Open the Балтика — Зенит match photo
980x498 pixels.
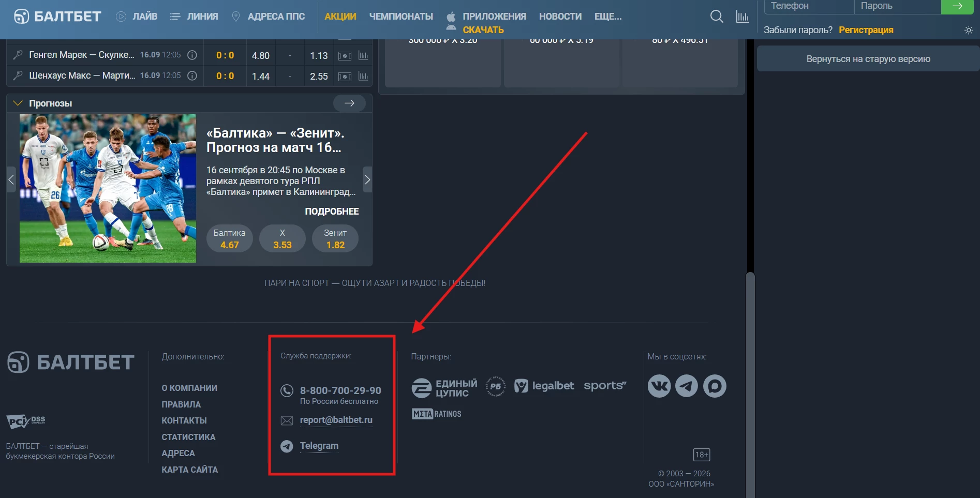[x=108, y=188]
